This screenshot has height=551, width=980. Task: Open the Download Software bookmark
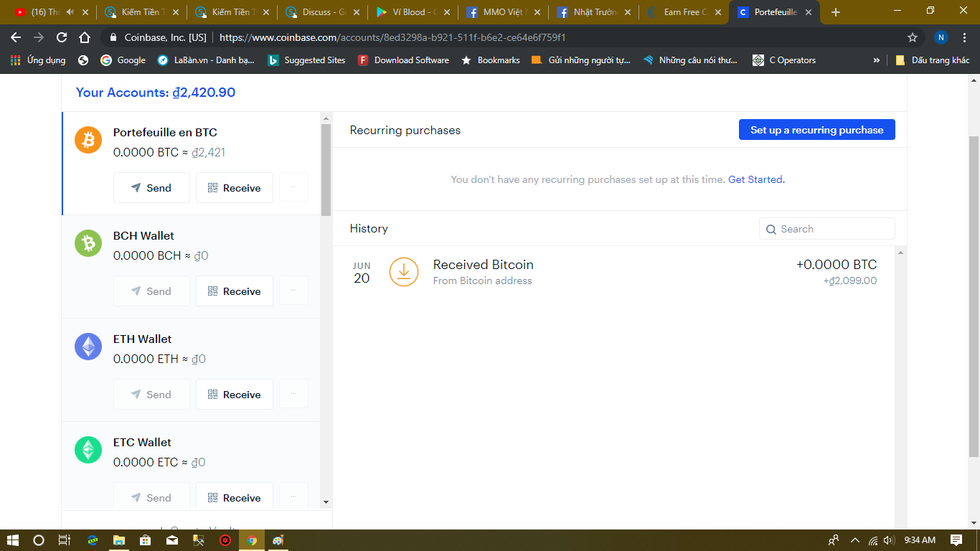tap(404, 60)
